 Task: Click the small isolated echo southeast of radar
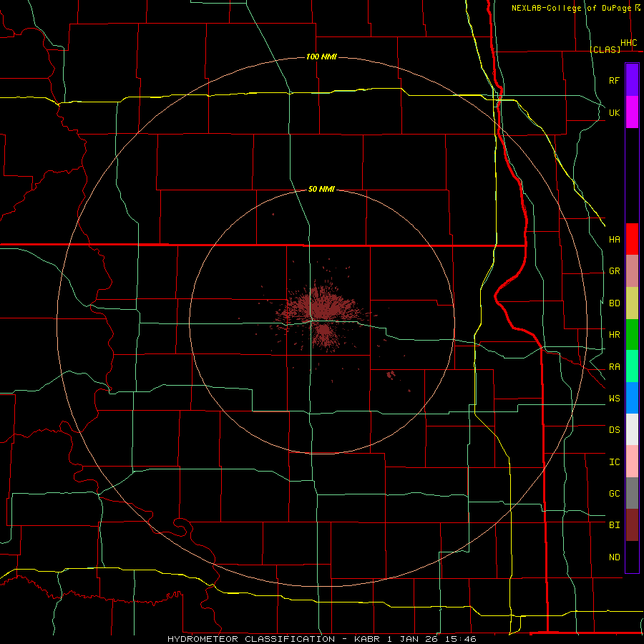(x=391, y=374)
